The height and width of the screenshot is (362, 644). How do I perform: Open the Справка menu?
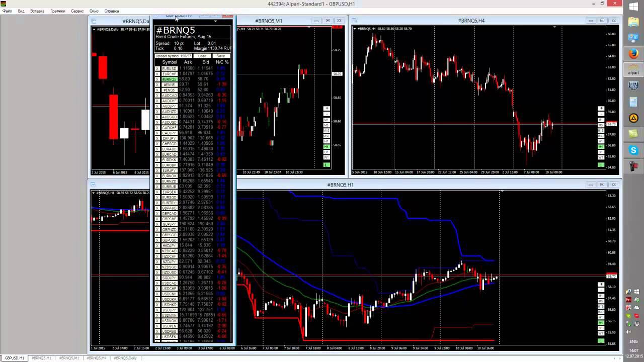[112, 11]
